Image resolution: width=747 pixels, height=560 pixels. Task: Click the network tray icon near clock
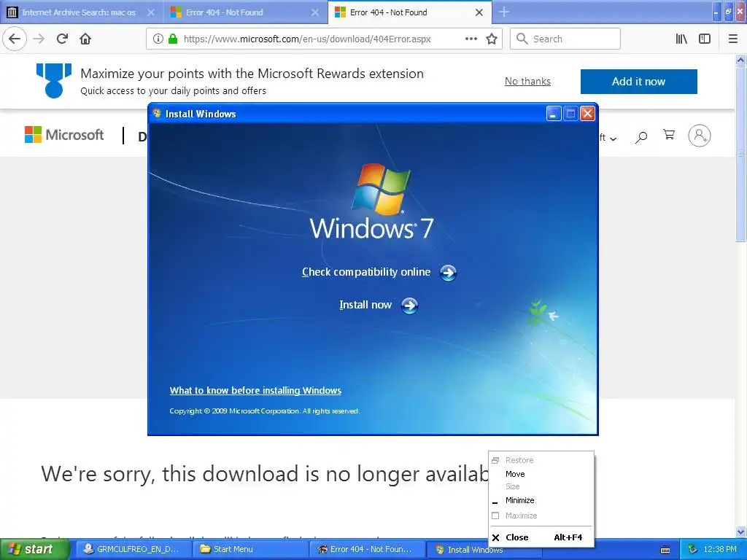(x=693, y=549)
